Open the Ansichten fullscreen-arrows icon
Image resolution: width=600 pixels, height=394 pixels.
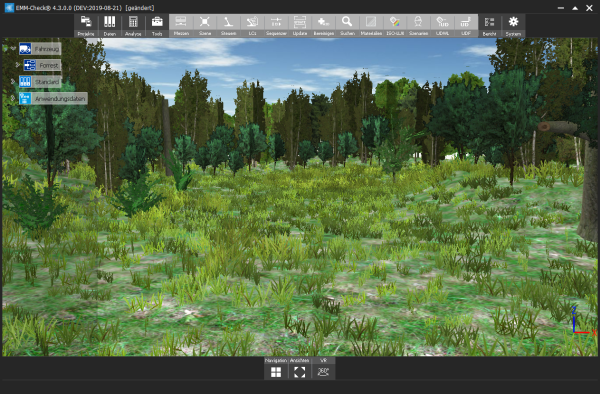[x=300, y=372]
